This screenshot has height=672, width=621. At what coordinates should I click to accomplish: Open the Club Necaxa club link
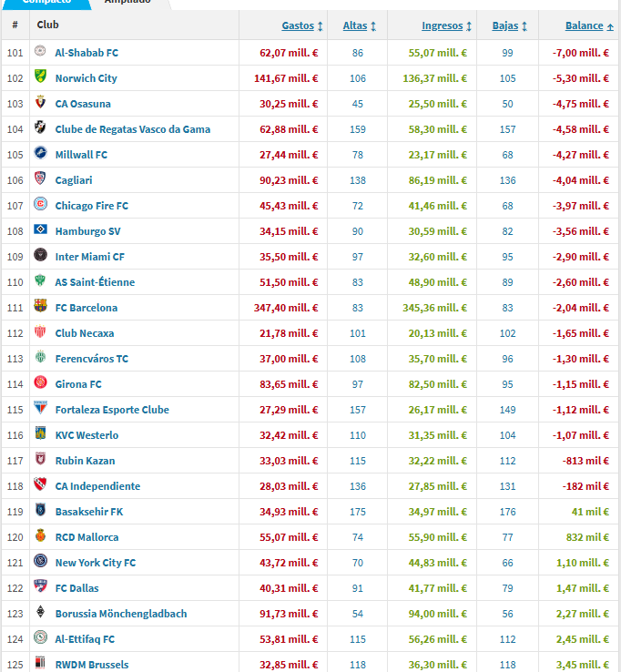pyautogui.click(x=85, y=333)
